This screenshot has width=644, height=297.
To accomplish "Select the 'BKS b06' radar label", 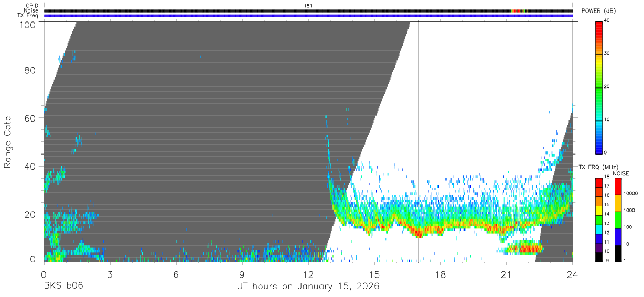I will coord(63,286).
